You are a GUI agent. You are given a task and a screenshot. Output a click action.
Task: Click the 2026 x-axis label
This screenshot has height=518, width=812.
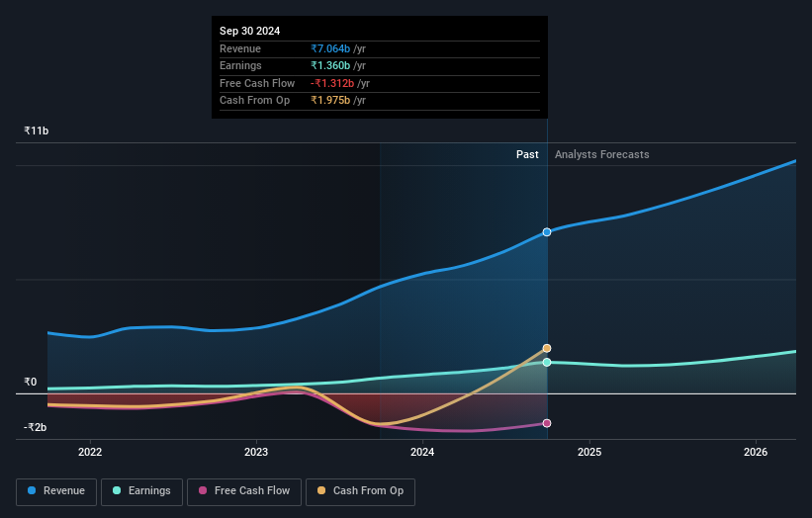pos(756,452)
